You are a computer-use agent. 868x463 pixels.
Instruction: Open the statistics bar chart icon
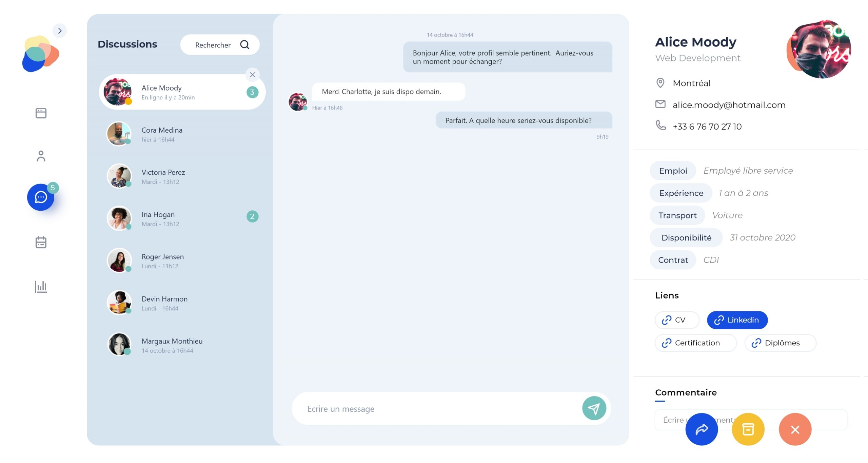(x=41, y=287)
